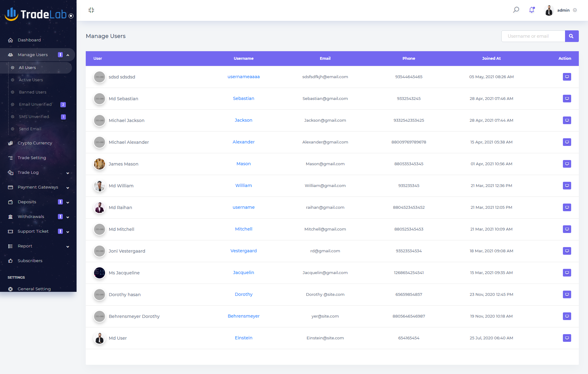Toggle the sidebar radio button beside the TradeLab logo
Image resolution: width=588 pixels, height=374 pixels.
pyautogui.click(x=71, y=16)
